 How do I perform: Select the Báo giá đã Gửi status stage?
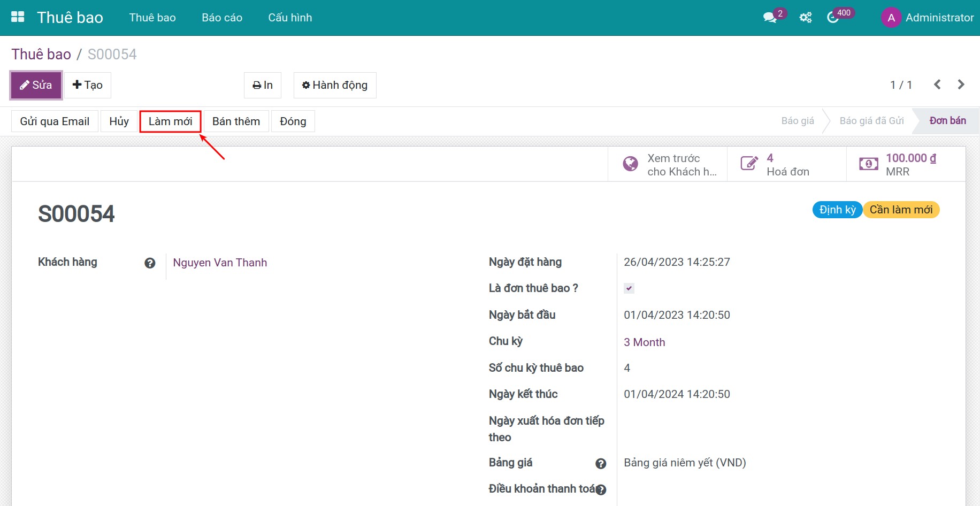[871, 121]
